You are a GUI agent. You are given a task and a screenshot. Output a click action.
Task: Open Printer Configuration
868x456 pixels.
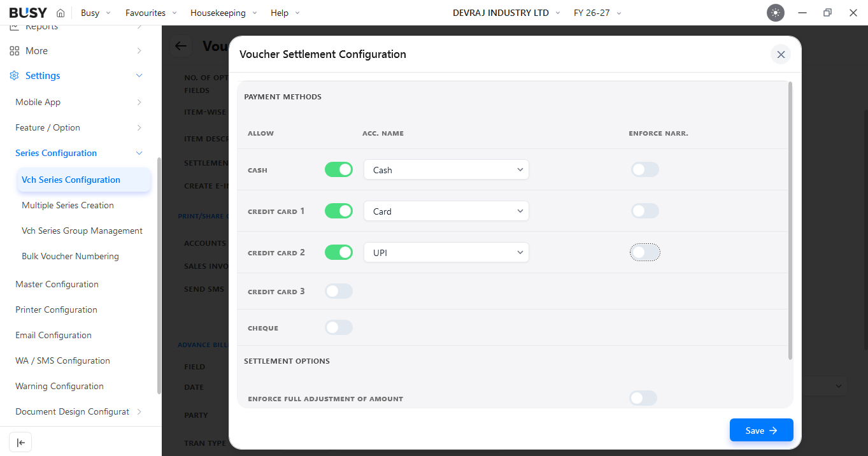(x=56, y=310)
